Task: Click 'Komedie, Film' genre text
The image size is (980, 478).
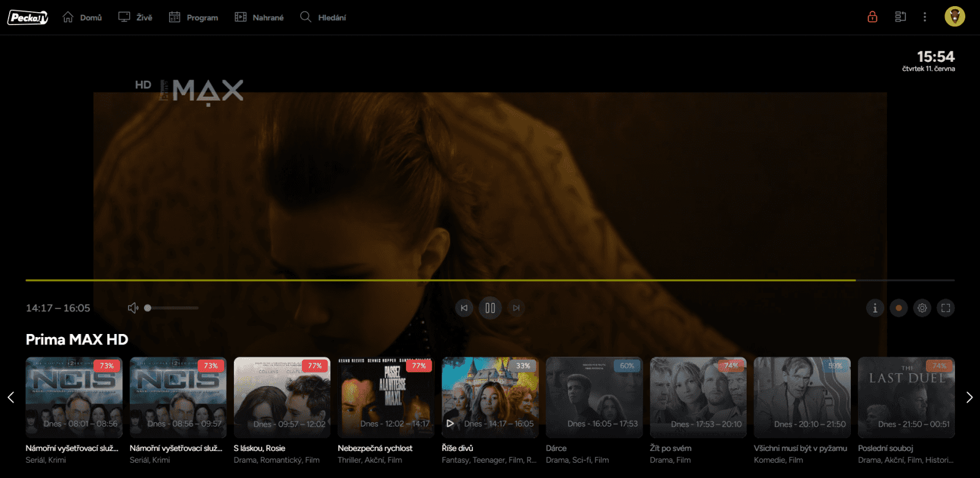Action: (778, 460)
